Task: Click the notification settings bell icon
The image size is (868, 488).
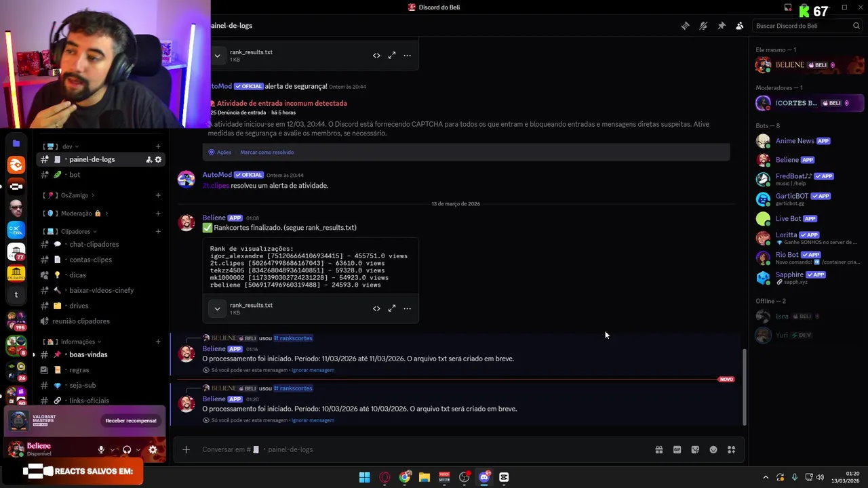Action: (x=703, y=26)
